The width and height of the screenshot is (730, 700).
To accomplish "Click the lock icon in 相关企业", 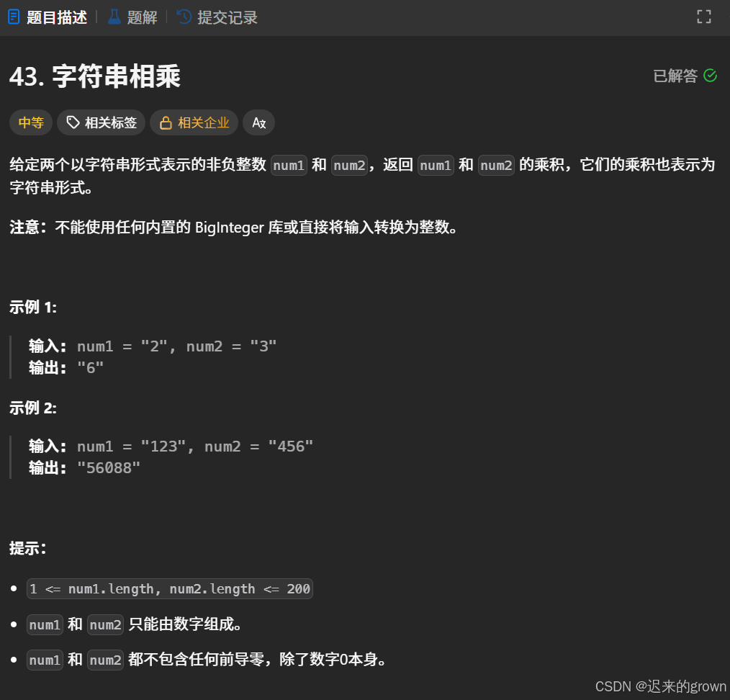I will (x=166, y=122).
